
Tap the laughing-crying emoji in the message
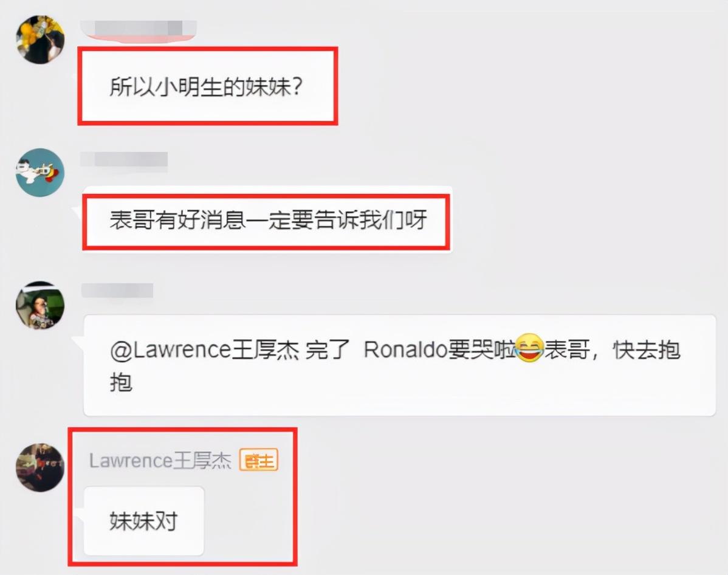coord(529,348)
